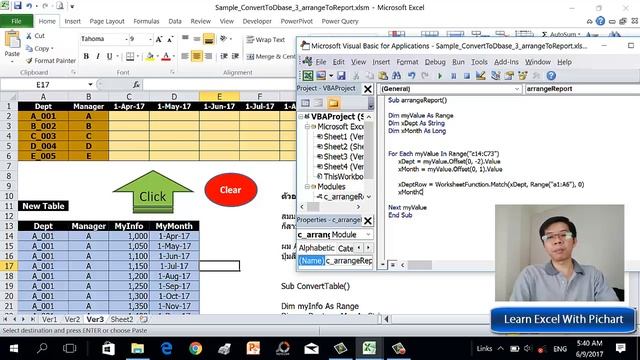The height and width of the screenshot is (360, 640).
Task: Open the (General) object dropdown in code window
Action: [x=517, y=89]
